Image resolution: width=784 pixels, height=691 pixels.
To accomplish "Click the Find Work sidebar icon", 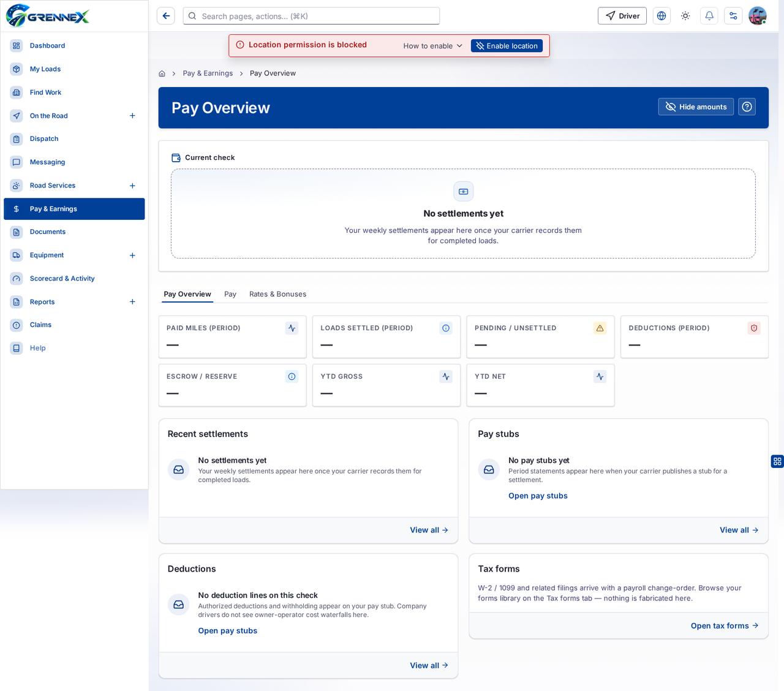I will (x=17, y=92).
